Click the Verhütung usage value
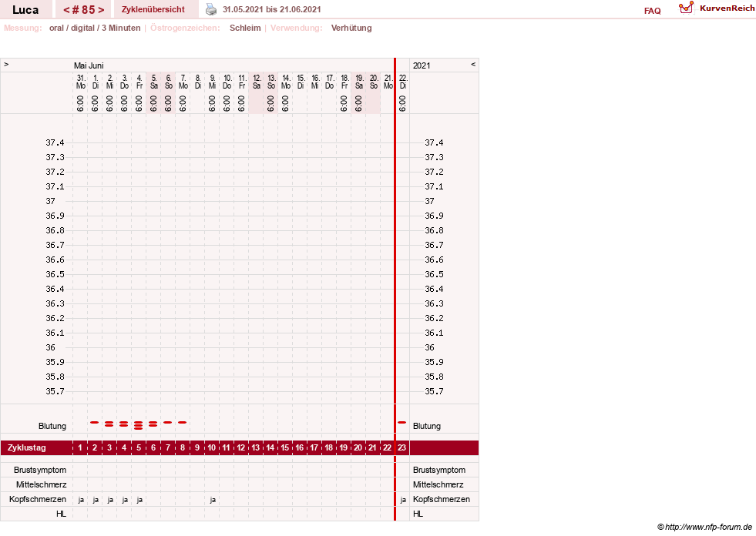 coord(351,28)
